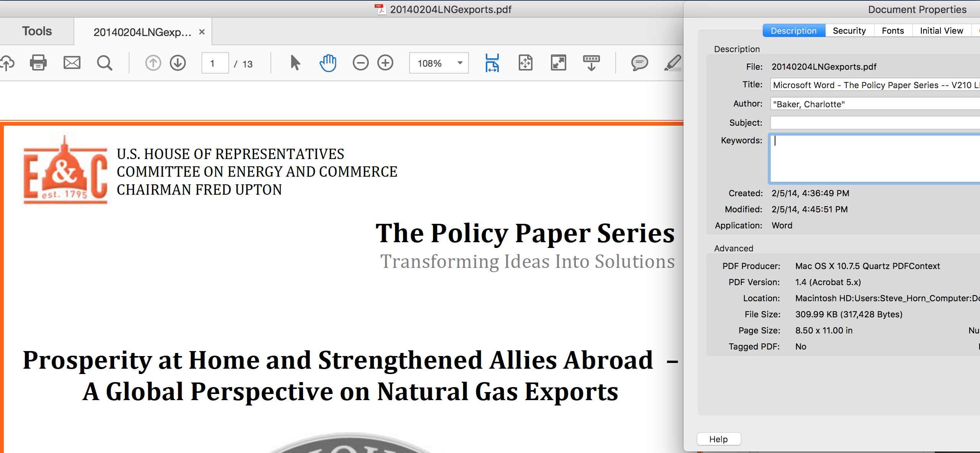Image resolution: width=980 pixels, height=453 pixels.
Task: Click the Created date 2/5/14, 4:36:49 PM
Action: [x=810, y=193]
